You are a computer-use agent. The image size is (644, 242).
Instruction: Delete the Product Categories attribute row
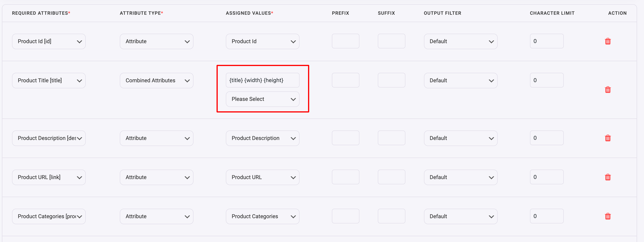click(608, 216)
